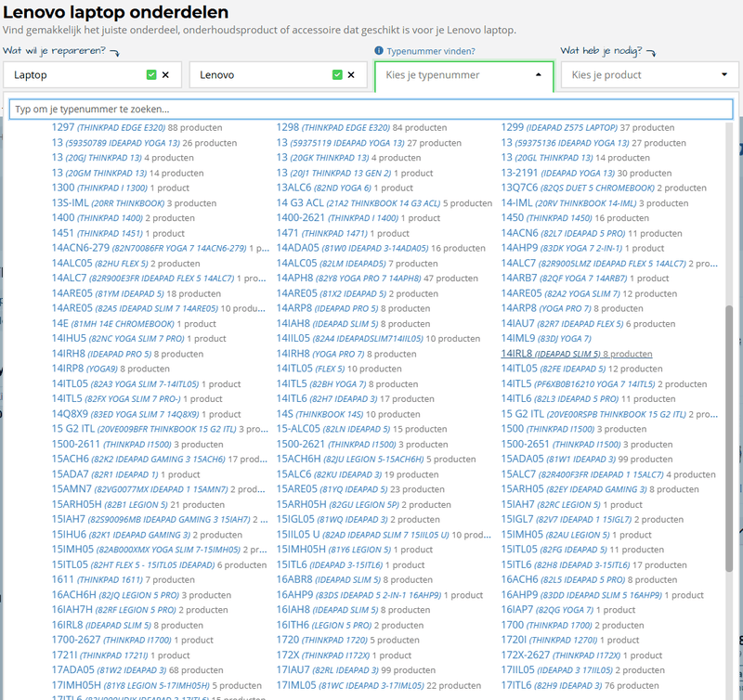Select 14 G3 ACL ThinkBook entry
Viewport: 743px width, 700px height.
[385, 203]
